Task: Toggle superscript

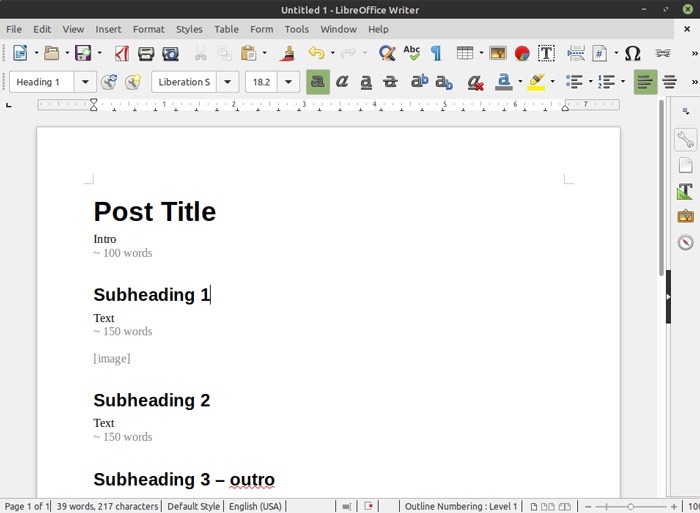Action: (419, 81)
